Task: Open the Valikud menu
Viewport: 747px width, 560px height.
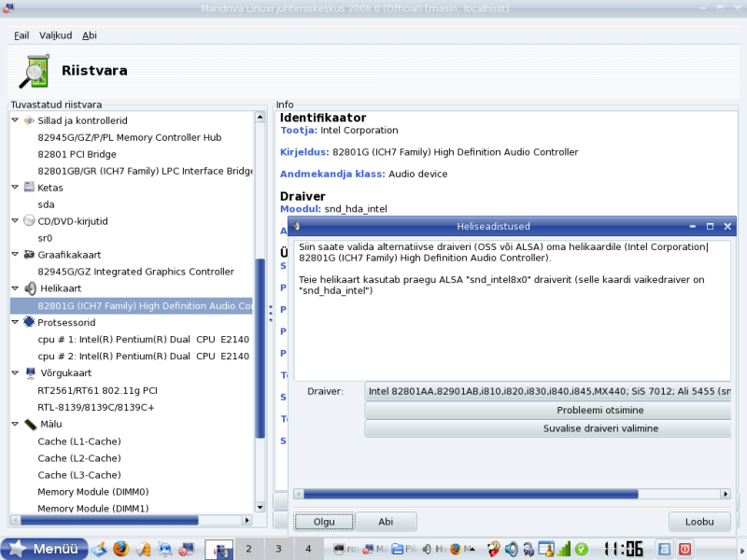Action: click(x=56, y=35)
